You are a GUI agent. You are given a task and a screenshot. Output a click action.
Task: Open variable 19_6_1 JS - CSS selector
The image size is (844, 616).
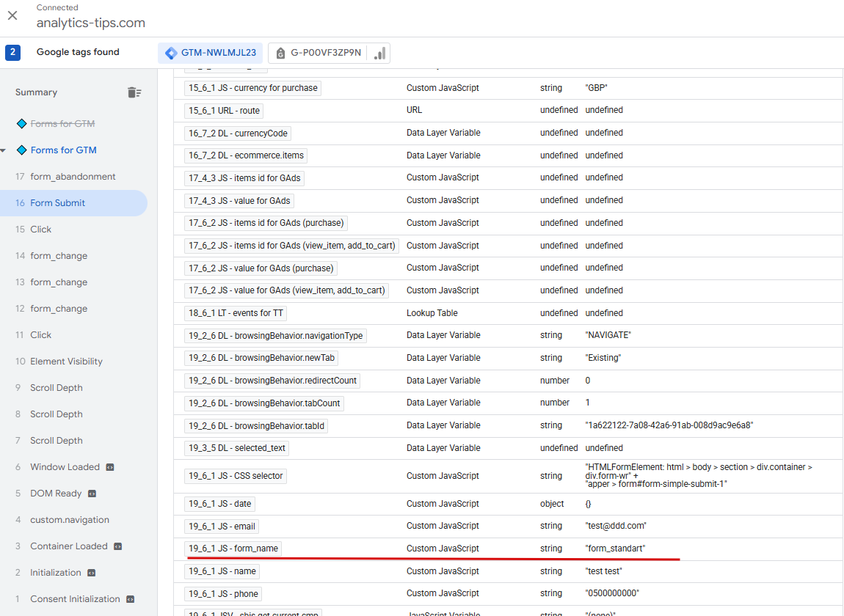[x=236, y=476]
